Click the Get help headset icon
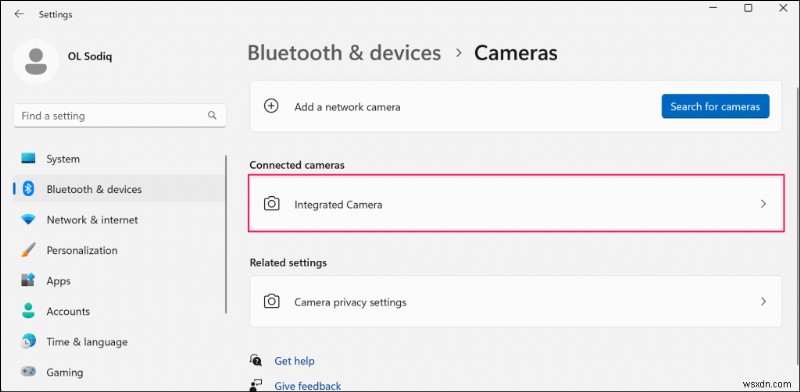The image size is (800, 392). [x=256, y=360]
